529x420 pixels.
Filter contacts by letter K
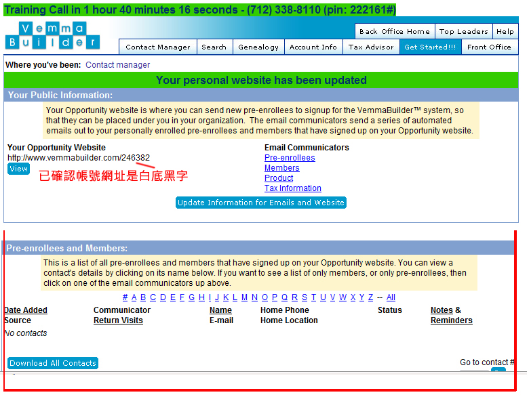coord(226,297)
